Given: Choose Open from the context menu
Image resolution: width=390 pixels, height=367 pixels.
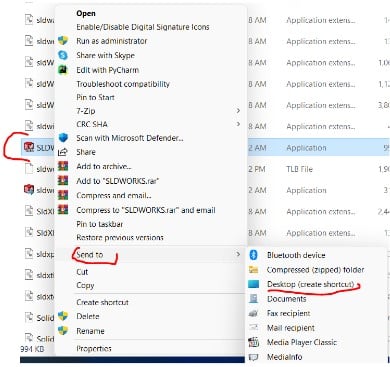Looking at the screenshot, I should 86,13.
